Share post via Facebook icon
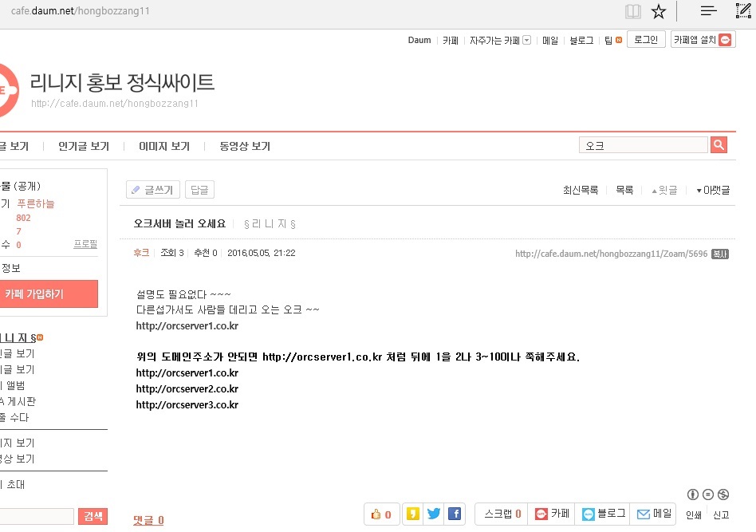Screen dimensions: 756x532 point(455,514)
